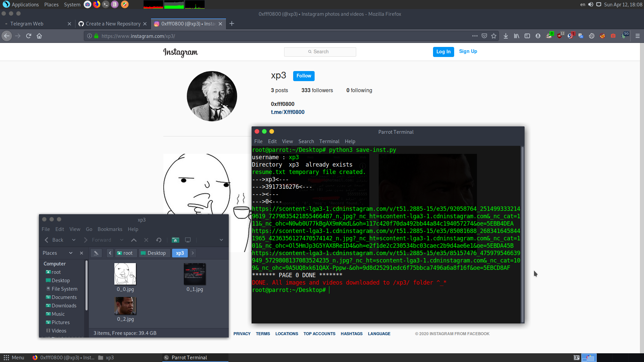Image resolution: width=644 pixels, height=362 pixels.
Task: Bookmark this page with the star icon
Action: click(494, 36)
